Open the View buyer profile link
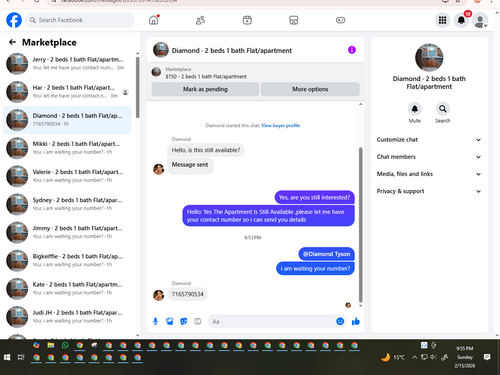The width and height of the screenshot is (500, 375). coord(280,126)
